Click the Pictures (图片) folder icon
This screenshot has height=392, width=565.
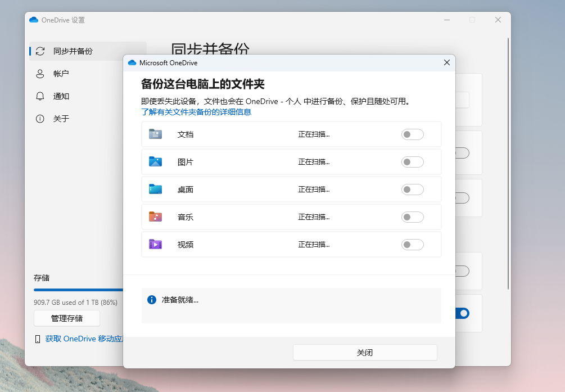point(155,161)
